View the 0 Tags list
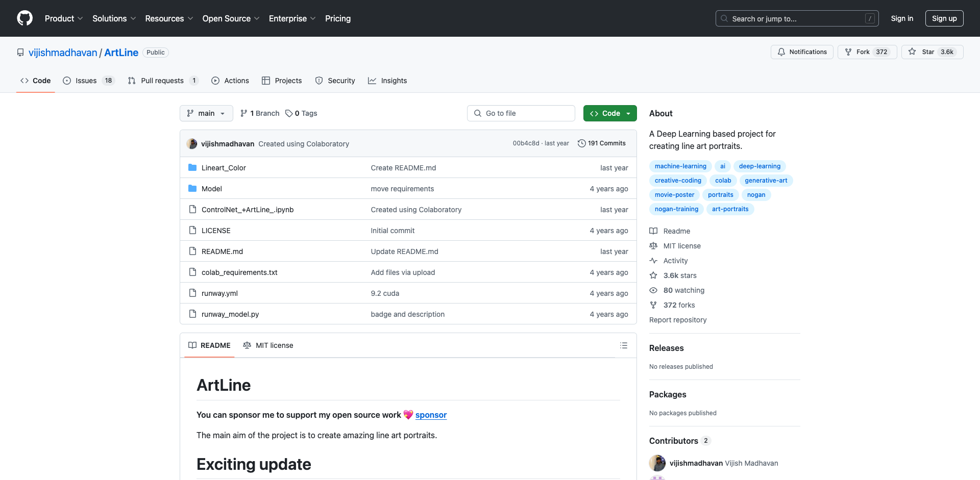The width and height of the screenshot is (980, 480). point(301,113)
